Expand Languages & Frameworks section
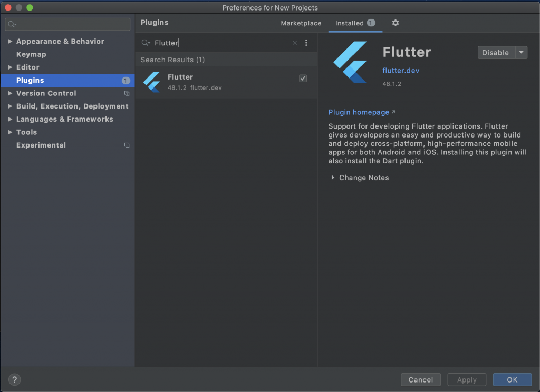 click(10, 119)
